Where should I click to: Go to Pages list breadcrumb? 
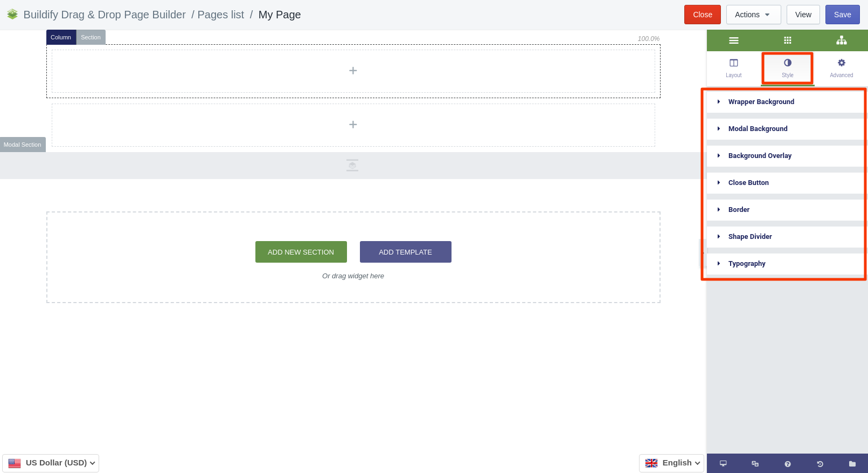pos(220,15)
